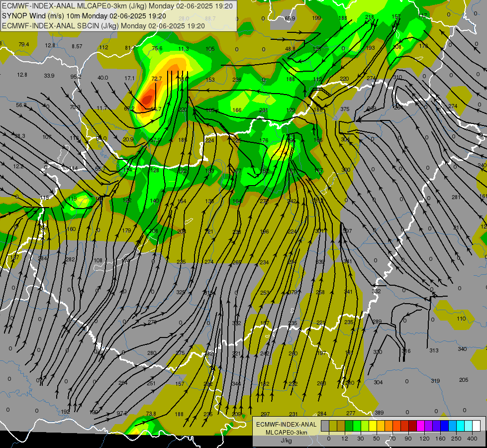Select the map value 33.9
The width and height of the screenshot is (487, 448).
(49, 76)
